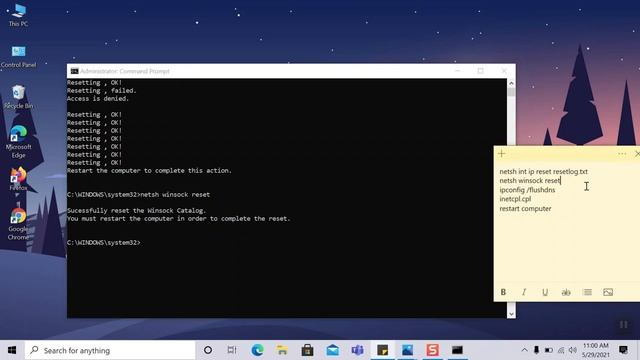Show hidden system tray icons
Screen dimensions: 640x360
click(524, 350)
